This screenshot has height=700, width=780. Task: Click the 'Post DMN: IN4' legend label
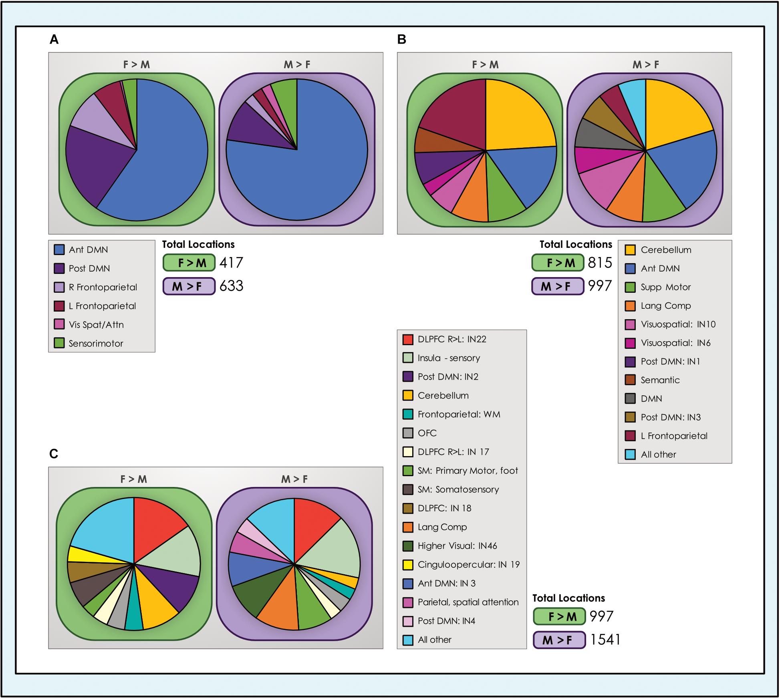[x=446, y=621]
